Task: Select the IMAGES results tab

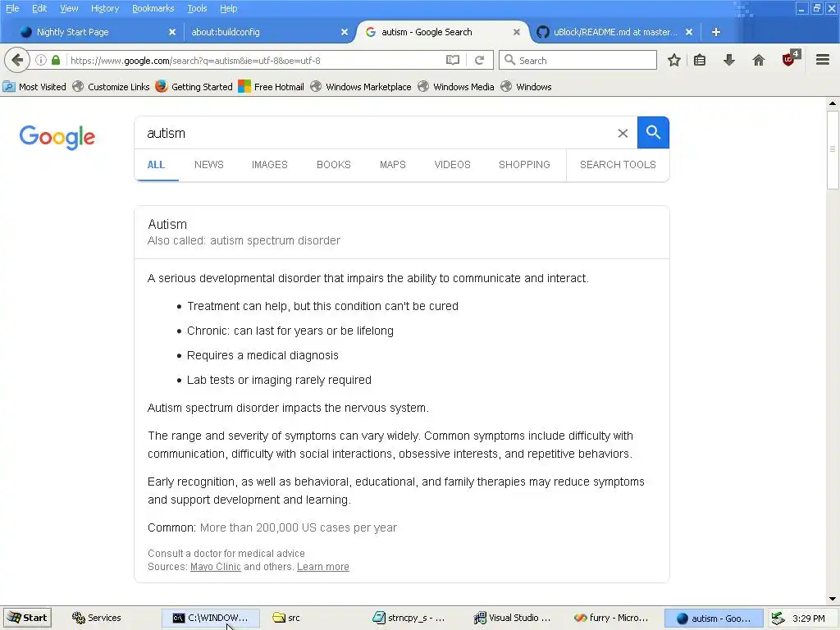Action: click(269, 165)
